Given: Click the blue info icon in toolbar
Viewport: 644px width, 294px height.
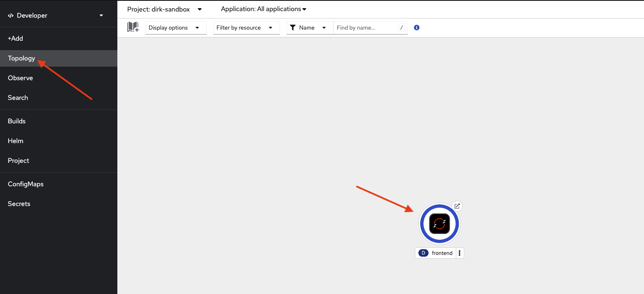Looking at the screenshot, I should click(x=417, y=28).
